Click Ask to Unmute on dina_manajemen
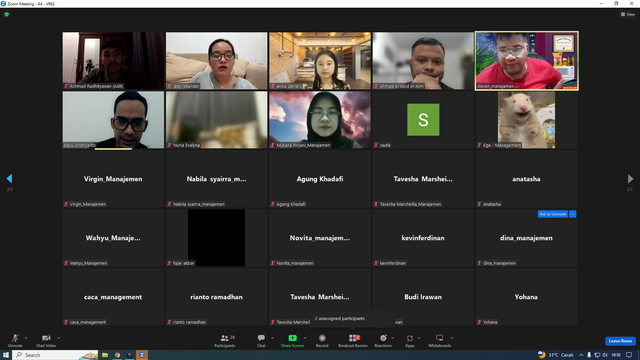Screen dimensions: 640x360 (553, 214)
